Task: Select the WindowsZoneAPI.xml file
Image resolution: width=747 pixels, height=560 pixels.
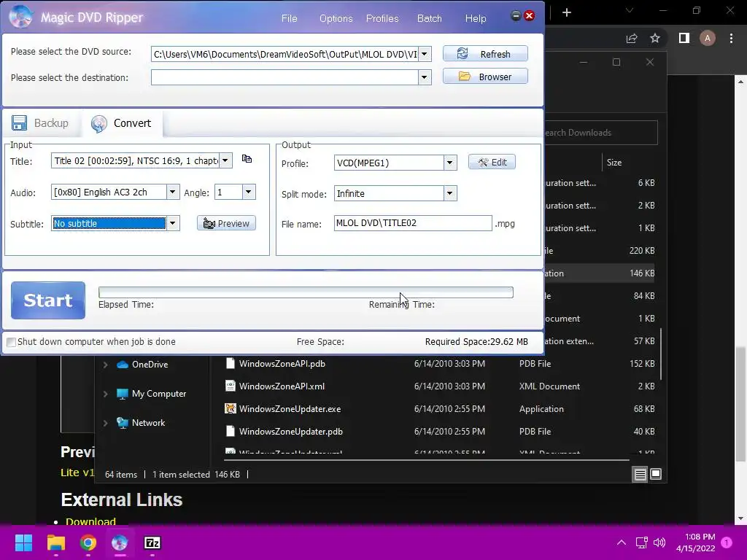Action: (x=282, y=386)
